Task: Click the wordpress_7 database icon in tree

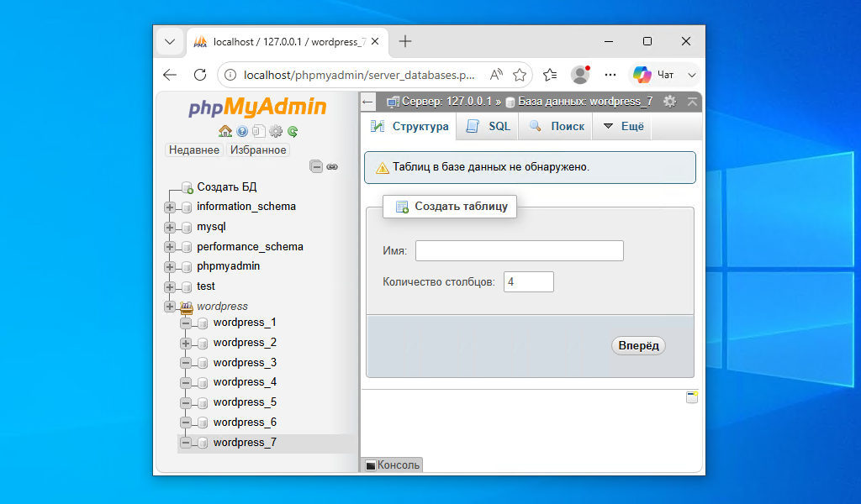Action: coord(202,443)
